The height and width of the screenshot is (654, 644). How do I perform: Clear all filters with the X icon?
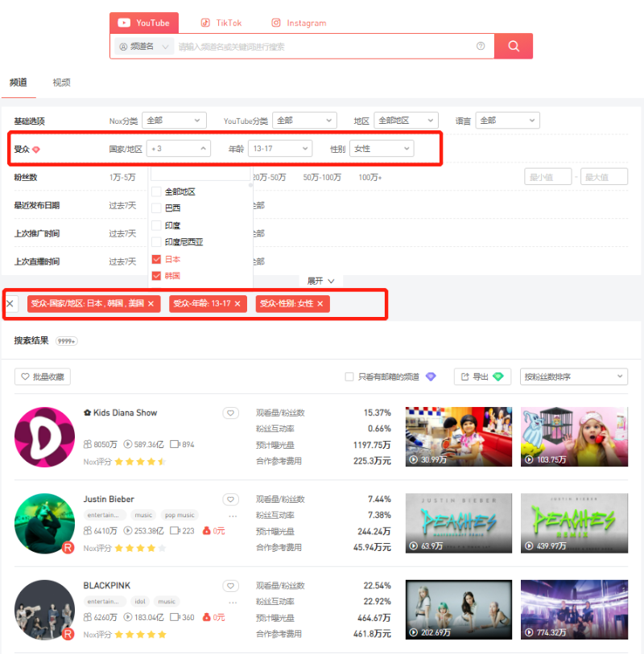[x=10, y=303]
